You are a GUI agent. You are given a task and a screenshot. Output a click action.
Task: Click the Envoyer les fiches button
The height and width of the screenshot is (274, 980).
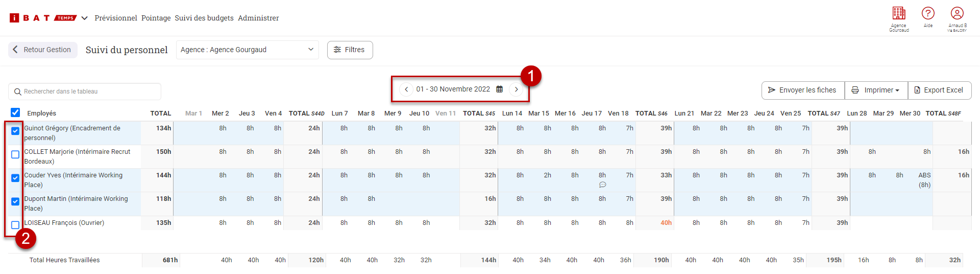tap(803, 90)
